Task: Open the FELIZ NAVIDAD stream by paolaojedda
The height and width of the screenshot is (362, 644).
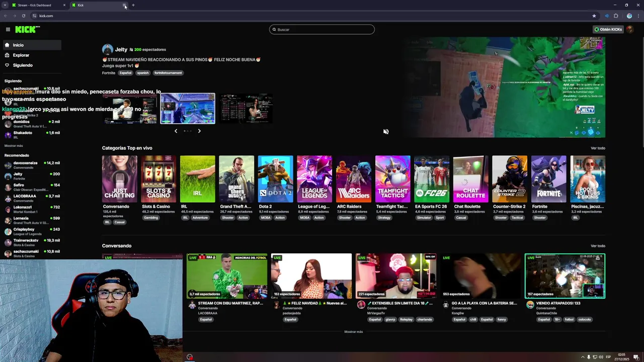Action: coord(311,276)
